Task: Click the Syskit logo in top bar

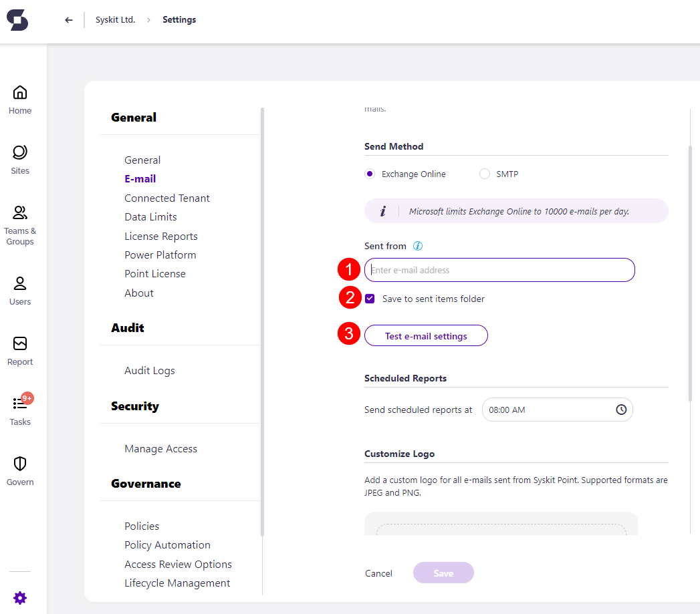Action: 17,20
